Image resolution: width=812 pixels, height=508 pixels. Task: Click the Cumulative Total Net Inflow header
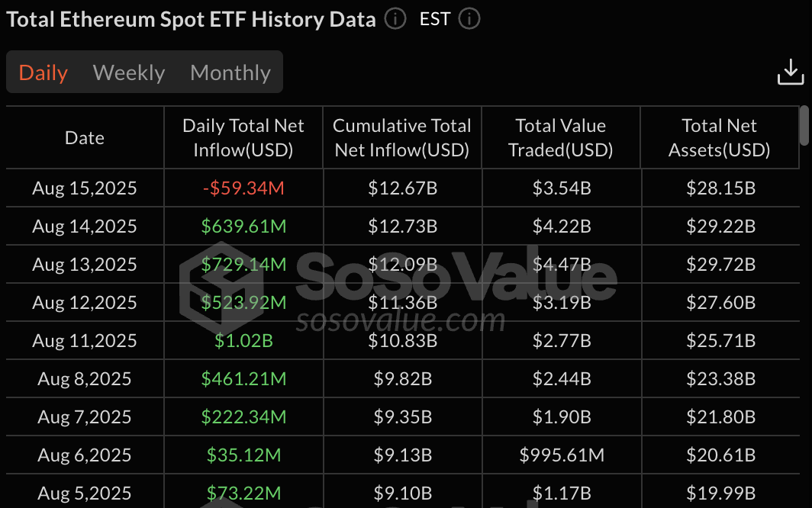point(402,137)
